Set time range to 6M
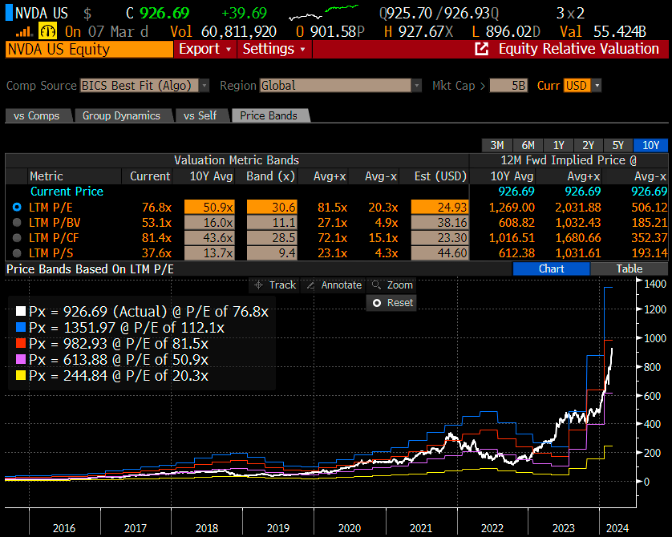Screen dimensions: 672x538 [528, 145]
